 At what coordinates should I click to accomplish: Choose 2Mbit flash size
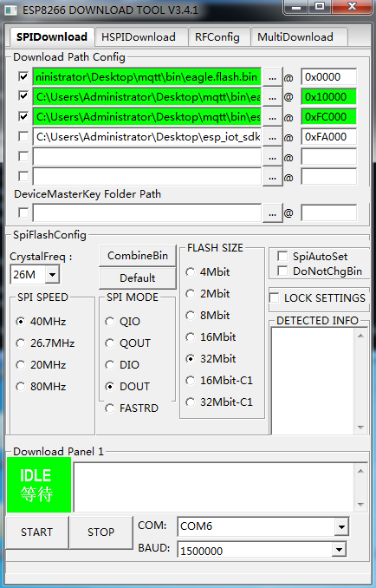[208, 294]
